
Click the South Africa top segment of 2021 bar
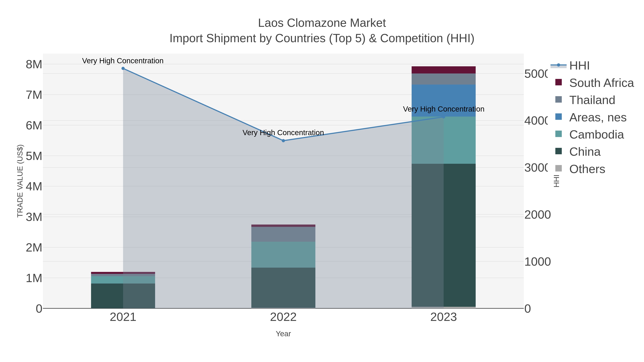click(123, 273)
